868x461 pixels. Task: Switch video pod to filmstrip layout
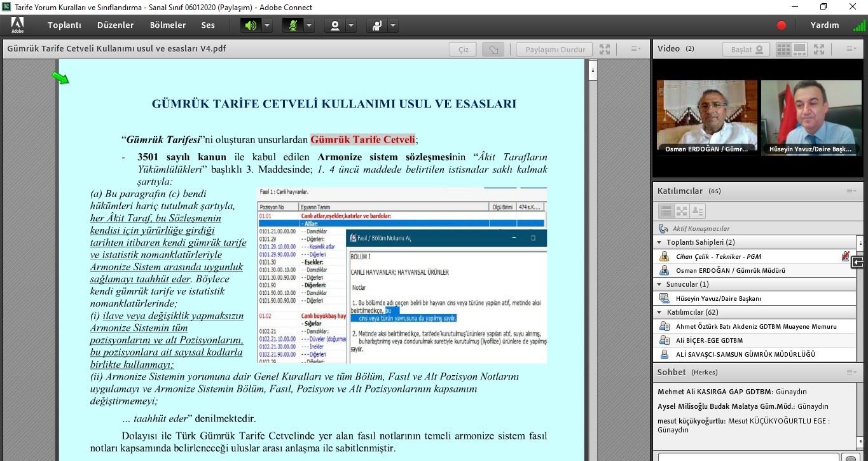coord(799,49)
